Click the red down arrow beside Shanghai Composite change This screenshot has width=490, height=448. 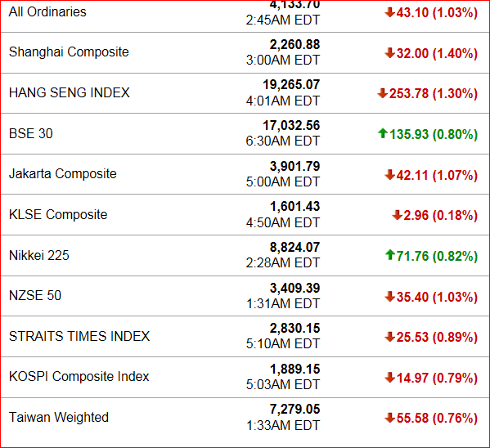coord(389,53)
